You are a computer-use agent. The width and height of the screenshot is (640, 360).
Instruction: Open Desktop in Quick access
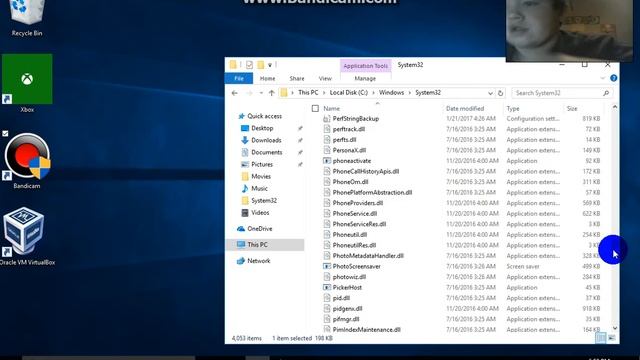coord(258,128)
